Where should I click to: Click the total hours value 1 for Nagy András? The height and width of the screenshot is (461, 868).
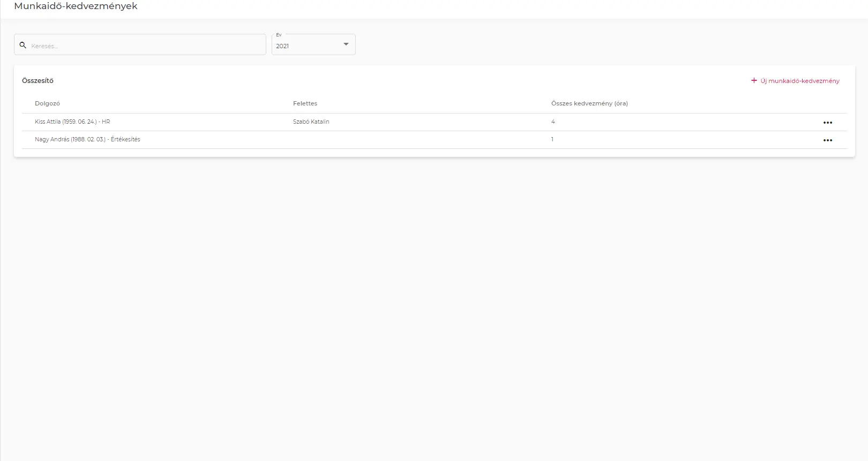552,140
